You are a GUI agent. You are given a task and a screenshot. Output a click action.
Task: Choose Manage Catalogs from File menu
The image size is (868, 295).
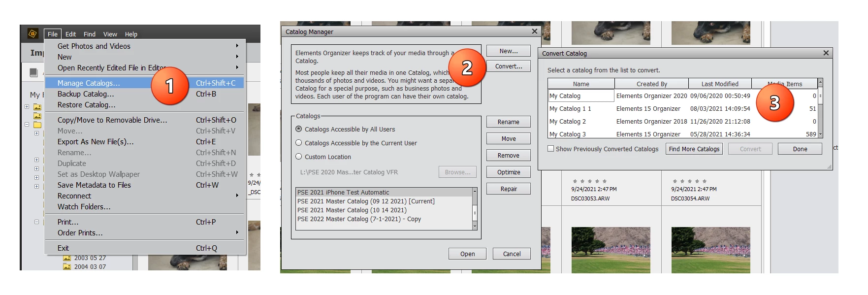(144, 83)
